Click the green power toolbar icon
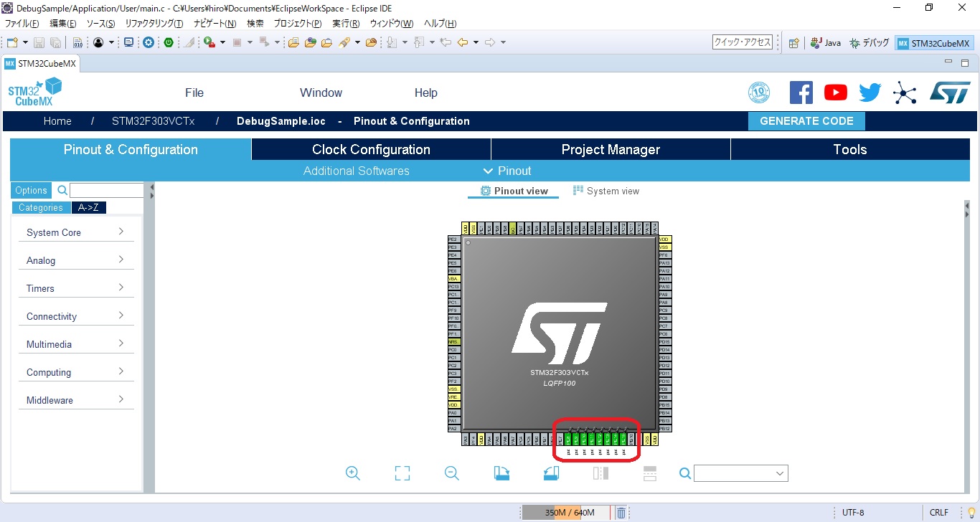Viewport: 980px width, 522px height. (169, 42)
